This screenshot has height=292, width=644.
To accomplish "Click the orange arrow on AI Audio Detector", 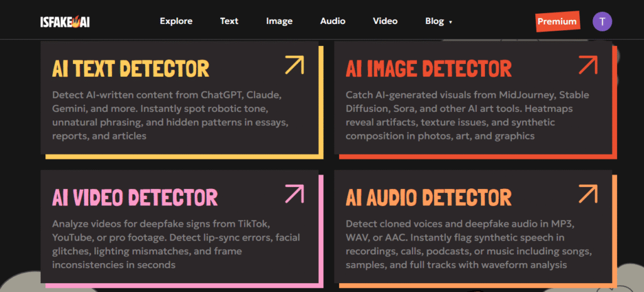I will tap(587, 193).
